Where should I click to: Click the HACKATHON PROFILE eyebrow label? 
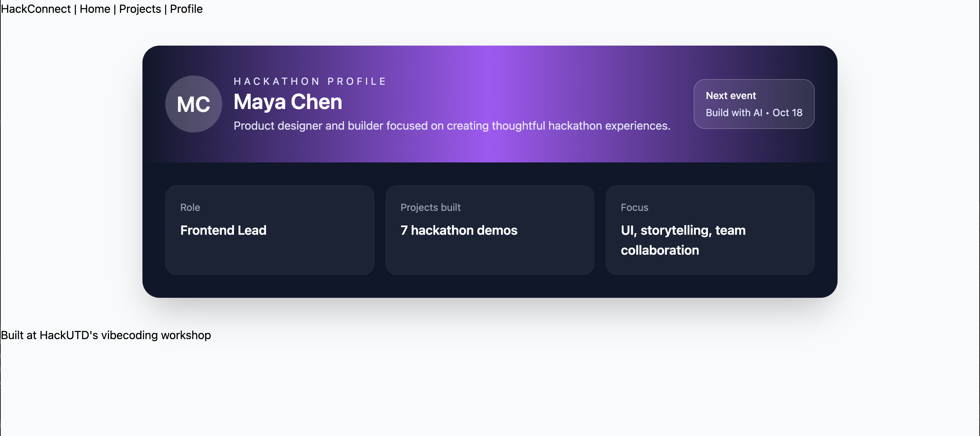click(310, 82)
